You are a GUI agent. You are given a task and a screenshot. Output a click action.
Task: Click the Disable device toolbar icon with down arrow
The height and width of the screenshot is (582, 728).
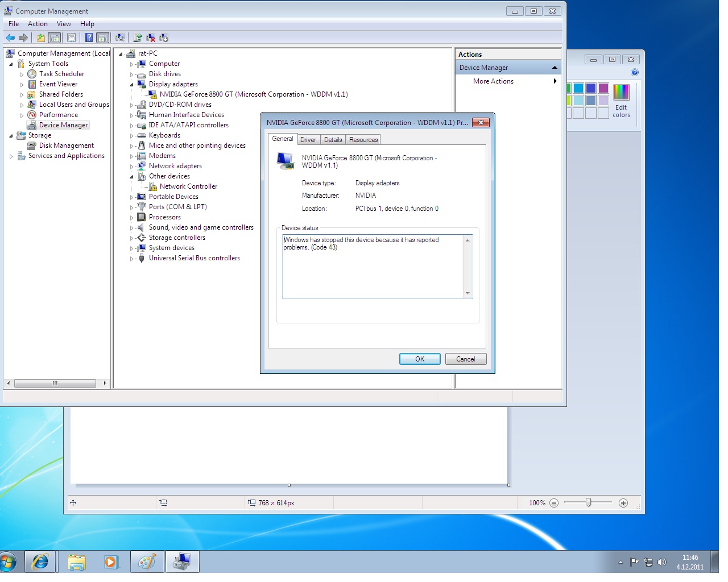[x=164, y=38]
